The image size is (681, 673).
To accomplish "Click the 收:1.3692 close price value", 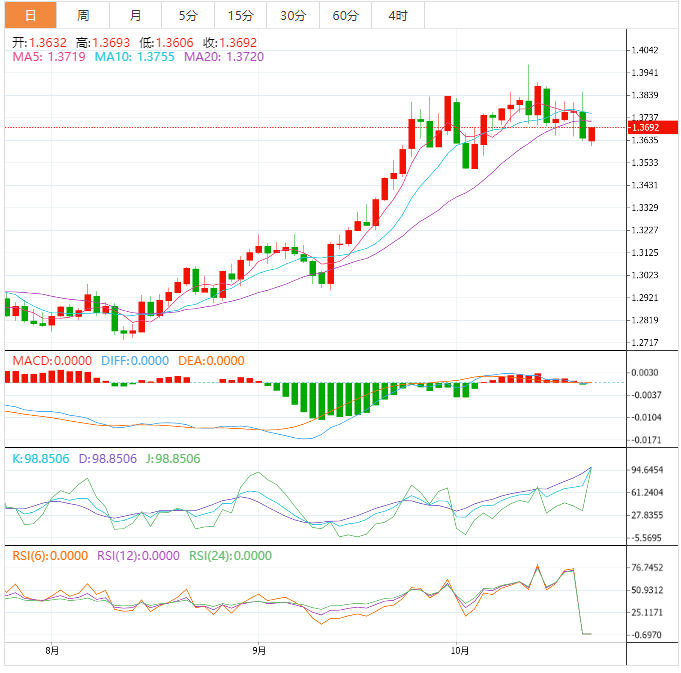I will tap(230, 43).
